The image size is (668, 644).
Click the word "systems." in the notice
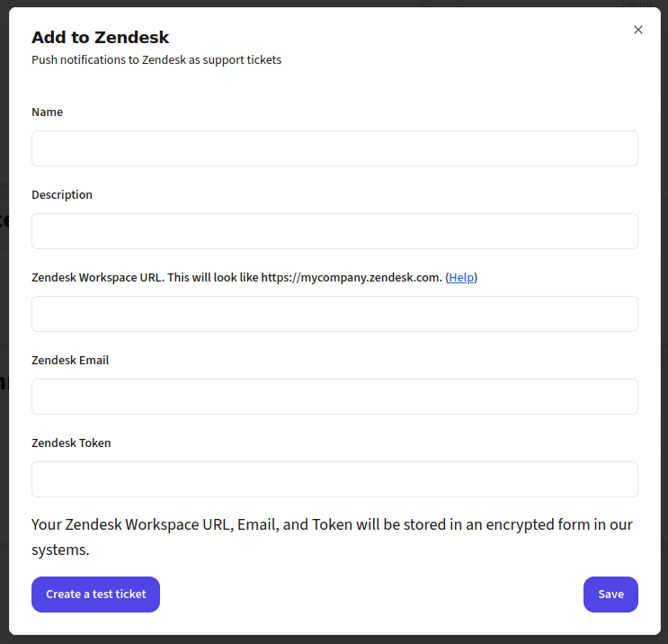tap(60, 550)
